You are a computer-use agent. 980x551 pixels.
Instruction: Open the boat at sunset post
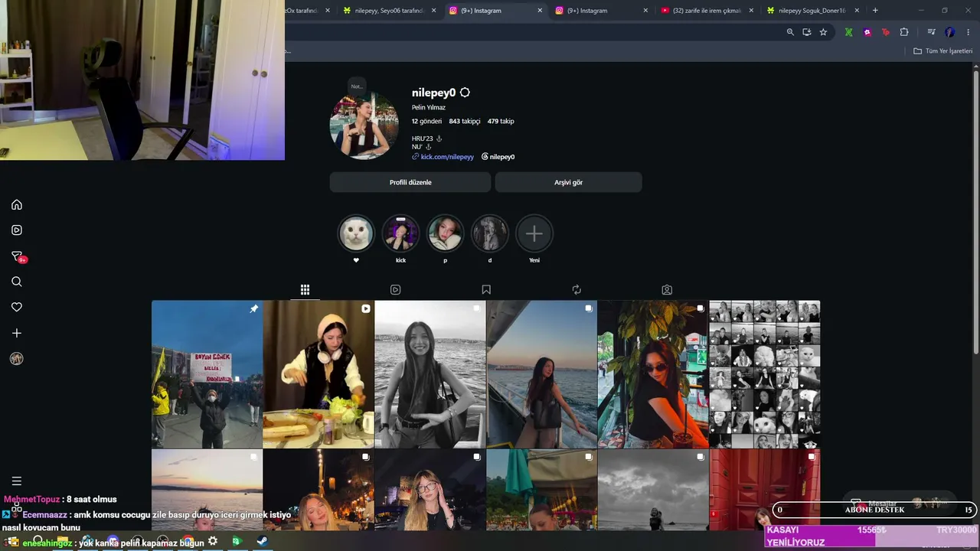541,374
